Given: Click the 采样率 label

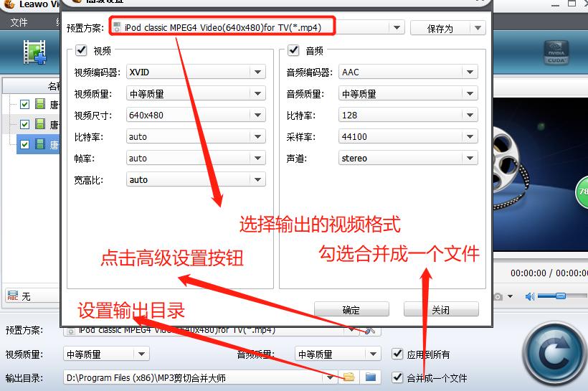Looking at the screenshot, I should pos(300,137).
